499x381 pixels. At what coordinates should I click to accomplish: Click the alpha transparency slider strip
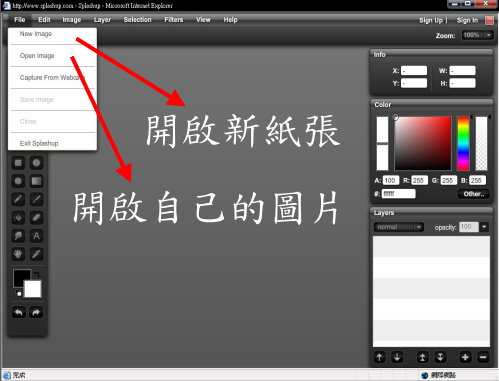coord(481,143)
